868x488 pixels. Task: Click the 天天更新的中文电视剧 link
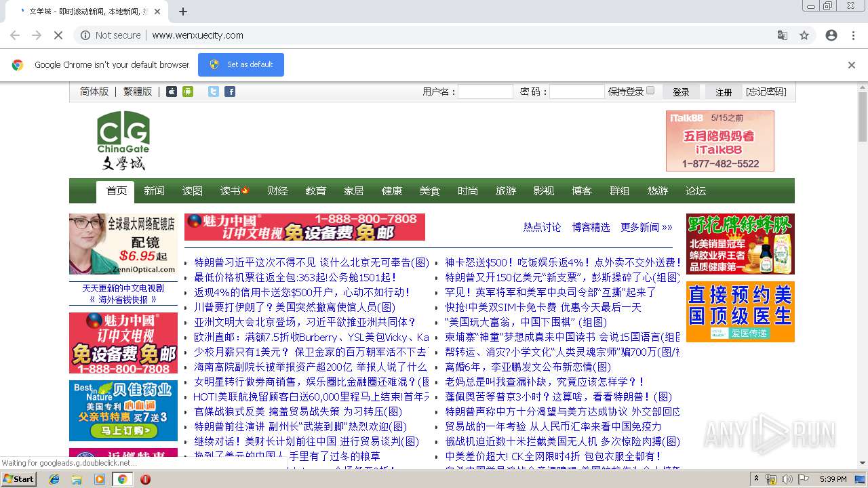pyautogui.click(x=123, y=288)
